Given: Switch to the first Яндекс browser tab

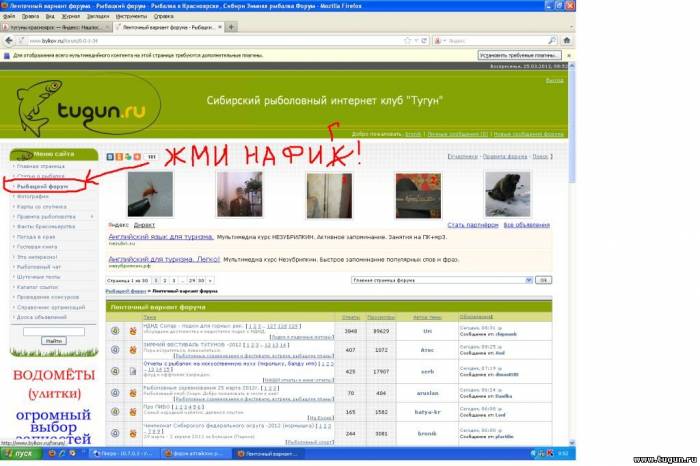Looking at the screenshot, I should (x=56, y=27).
